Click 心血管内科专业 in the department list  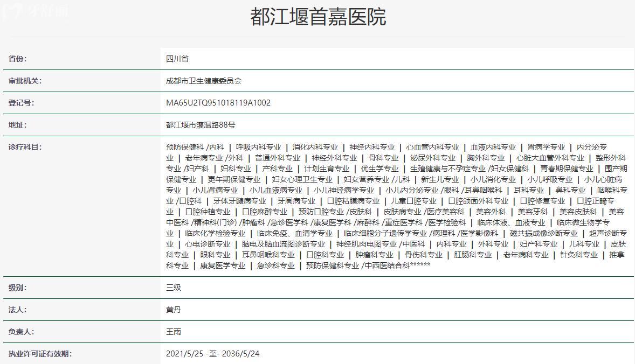click(x=432, y=147)
